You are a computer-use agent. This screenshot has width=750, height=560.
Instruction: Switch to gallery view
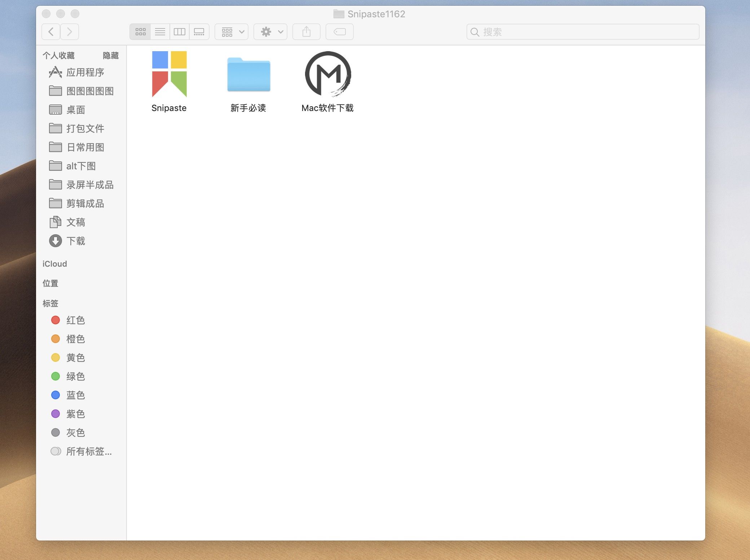tap(199, 32)
